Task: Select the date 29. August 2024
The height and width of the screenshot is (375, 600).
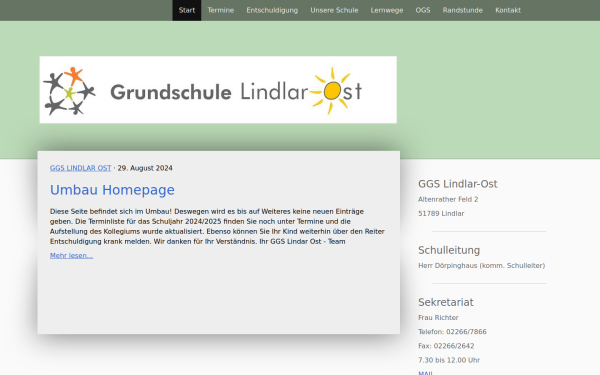Action: (x=145, y=168)
